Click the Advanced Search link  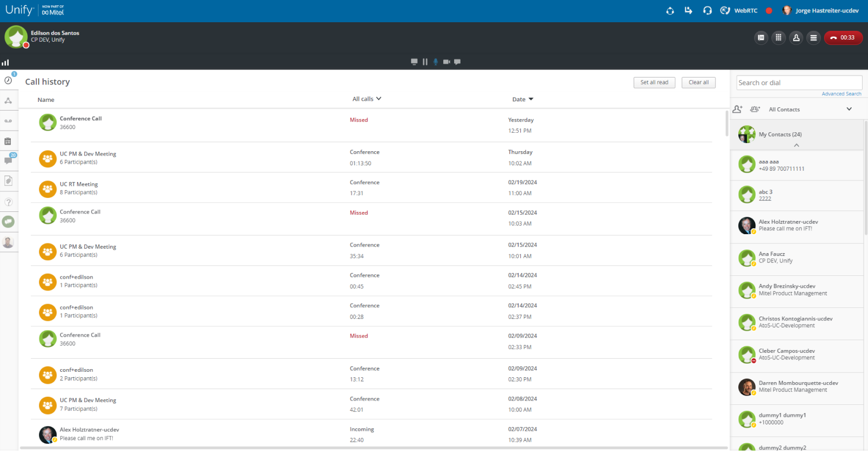pyautogui.click(x=841, y=94)
